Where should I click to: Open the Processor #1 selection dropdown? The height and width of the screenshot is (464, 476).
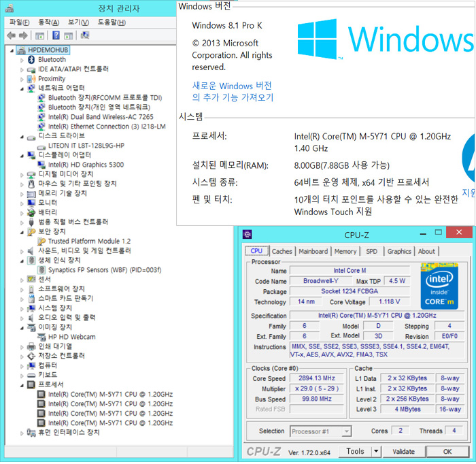[x=347, y=431]
